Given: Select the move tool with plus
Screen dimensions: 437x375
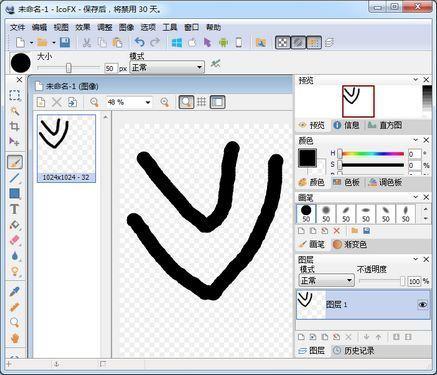Looking at the screenshot, I should pos(14,142).
